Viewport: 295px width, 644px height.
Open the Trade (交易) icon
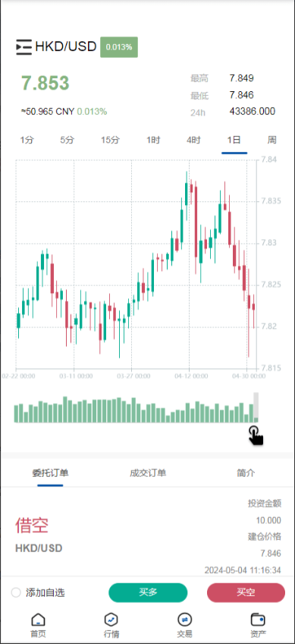pyautogui.click(x=184, y=620)
